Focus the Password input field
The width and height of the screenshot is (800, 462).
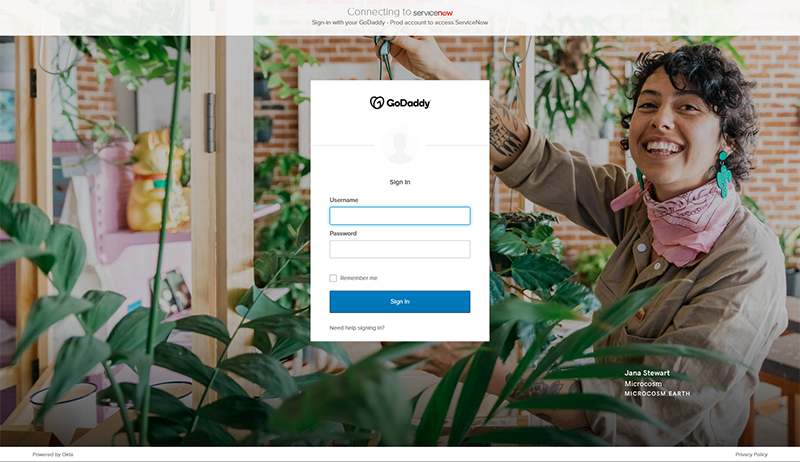(x=400, y=249)
